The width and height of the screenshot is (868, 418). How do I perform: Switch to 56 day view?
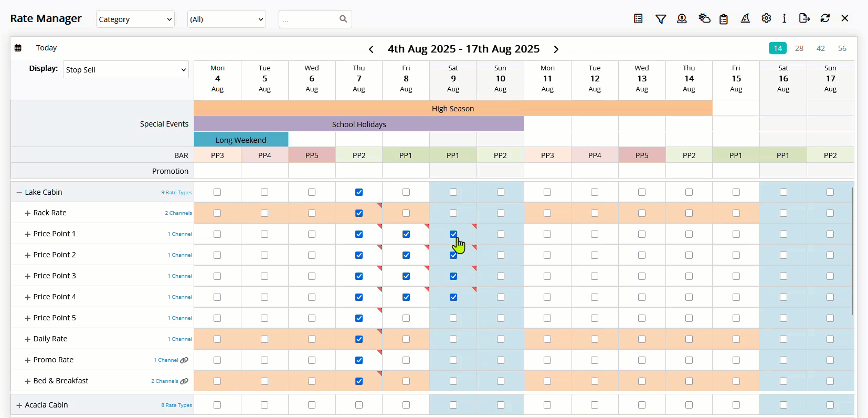point(842,48)
